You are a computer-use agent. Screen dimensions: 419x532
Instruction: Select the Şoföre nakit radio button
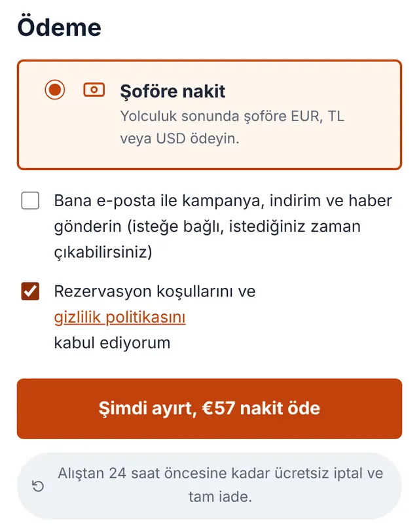tap(55, 90)
